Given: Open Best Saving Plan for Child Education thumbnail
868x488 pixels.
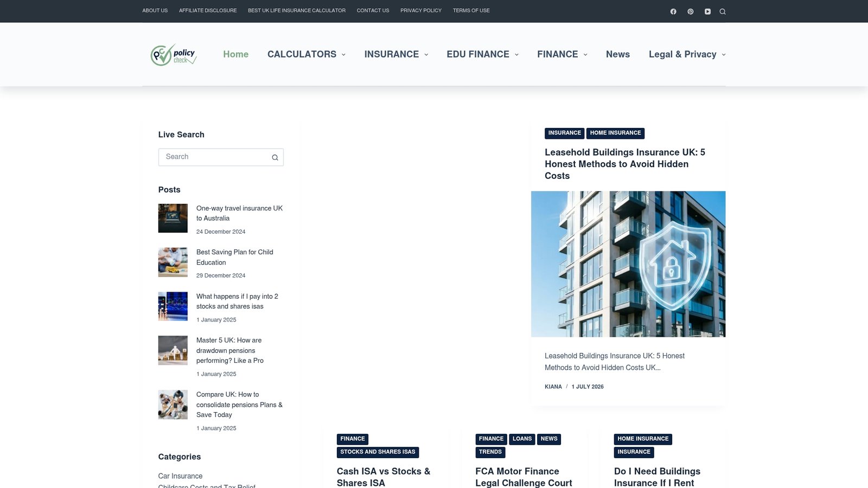Looking at the screenshot, I should pyautogui.click(x=173, y=262).
